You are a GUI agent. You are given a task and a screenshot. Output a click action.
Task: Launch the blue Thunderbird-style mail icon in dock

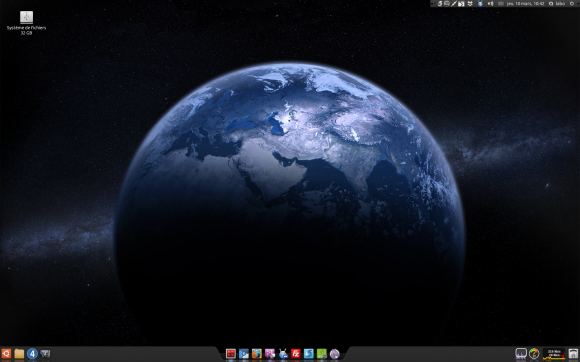point(244,354)
